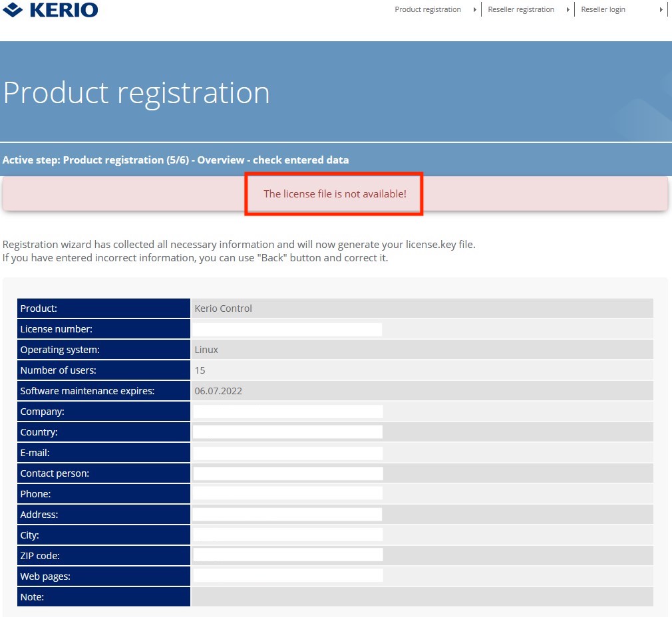The height and width of the screenshot is (617, 672).
Task: Open the Reseller registration menu link
Action: point(521,9)
